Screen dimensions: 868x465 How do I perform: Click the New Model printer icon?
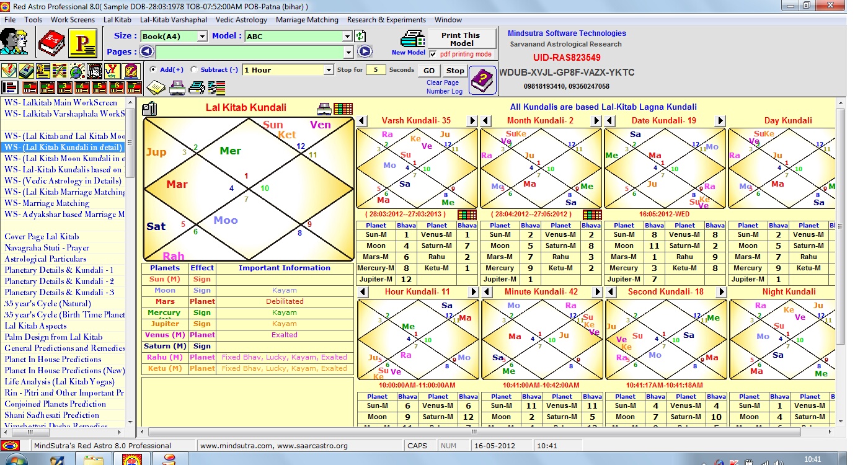click(x=412, y=38)
